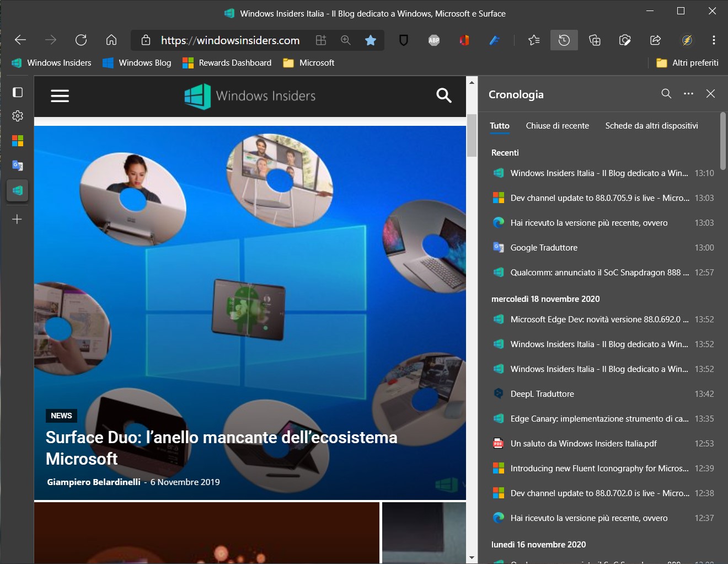This screenshot has height=564, width=728.
Task: Click the forward navigation arrow
Action: tap(51, 40)
